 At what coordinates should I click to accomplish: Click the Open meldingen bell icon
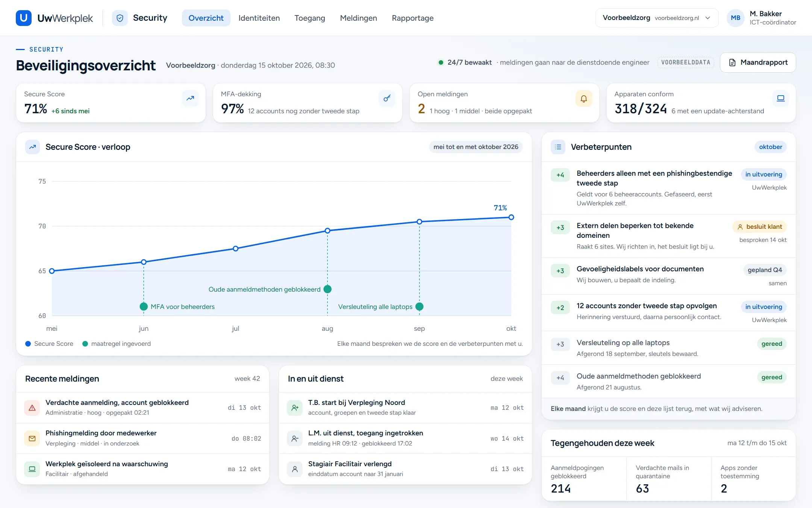coord(583,99)
